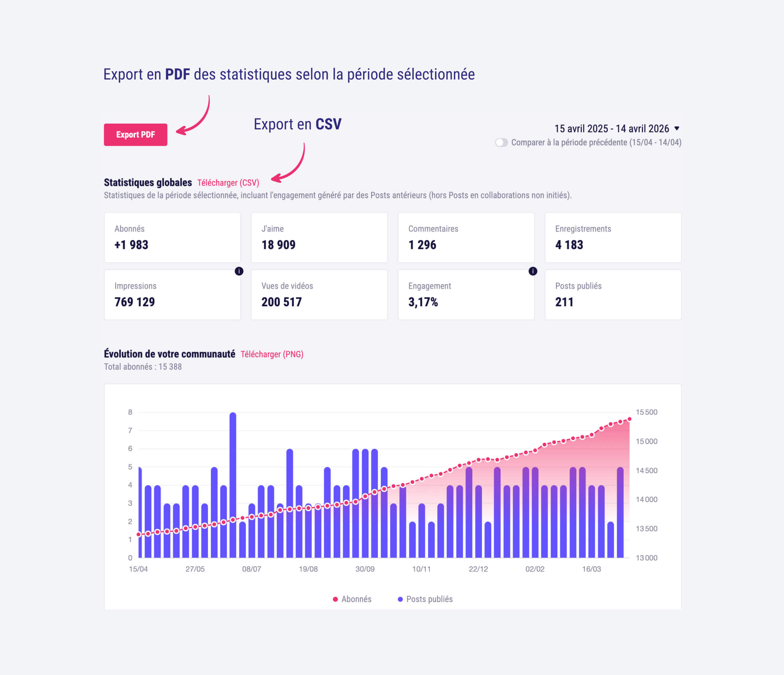The image size is (784, 675).
Task: Download global statistics as CSV
Action: tap(228, 183)
